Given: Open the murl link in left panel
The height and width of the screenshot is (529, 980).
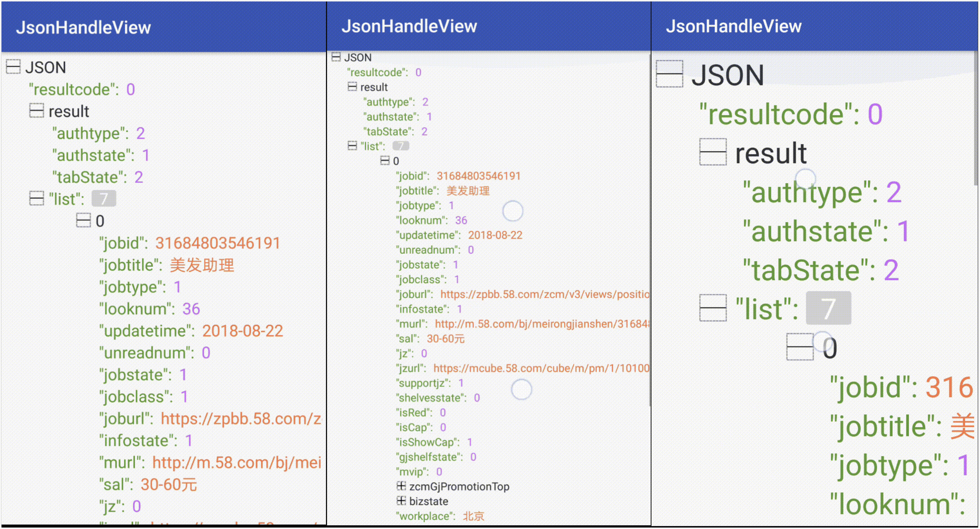Looking at the screenshot, I should 236,462.
